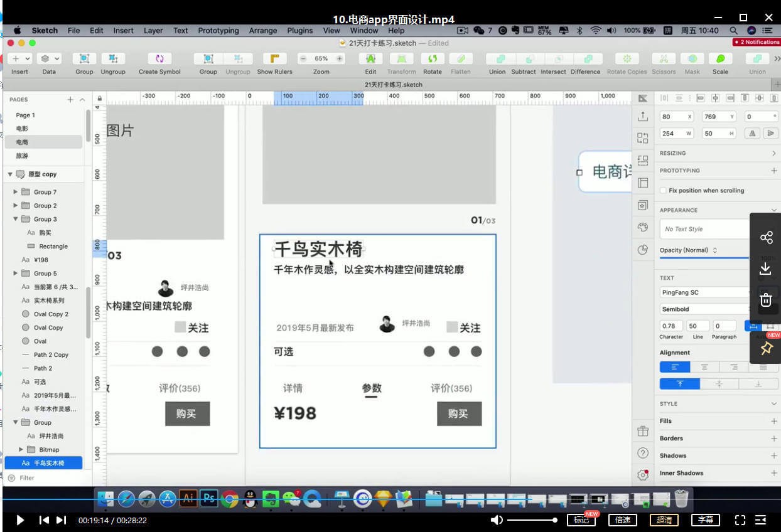Enable Fix position when scrolling
Image resolution: width=781 pixels, height=532 pixels.
[662, 190]
